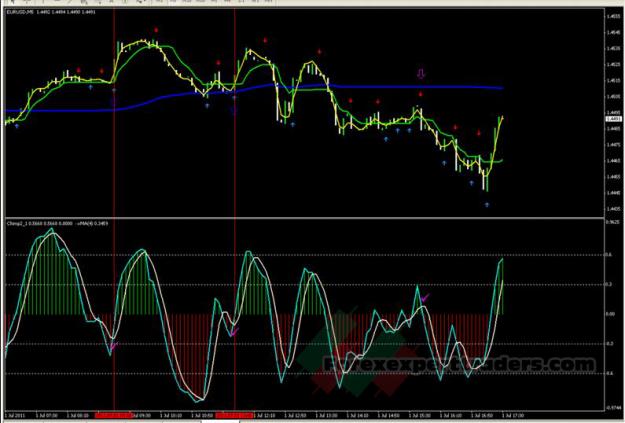Click the 1 Jul 17:00 time label
The image size is (625, 423).
[x=513, y=415]
